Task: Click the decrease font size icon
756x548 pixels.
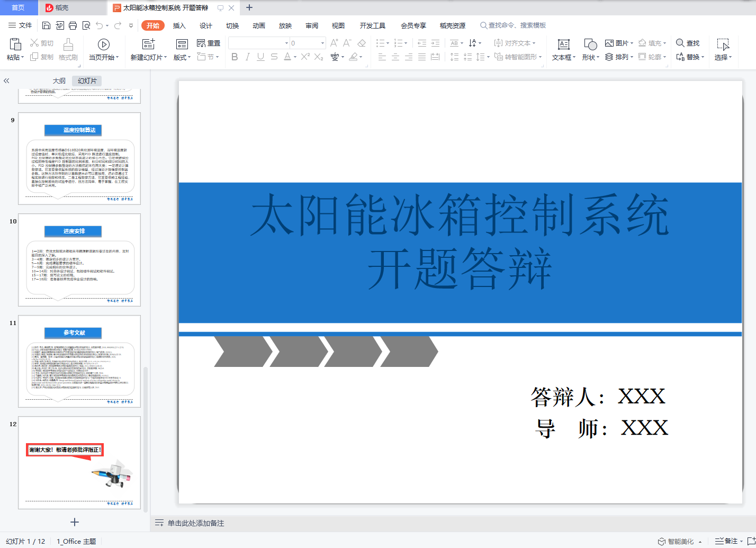Action: (347, 43)
